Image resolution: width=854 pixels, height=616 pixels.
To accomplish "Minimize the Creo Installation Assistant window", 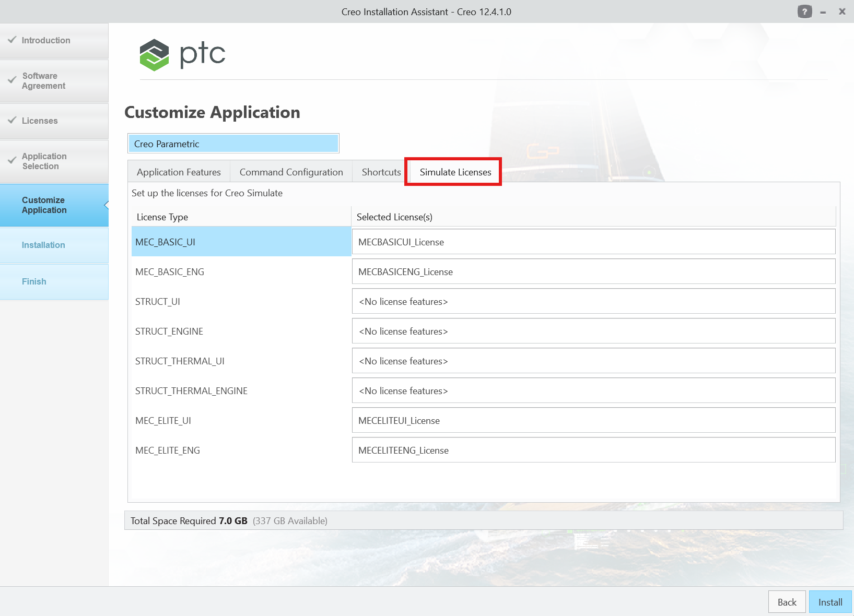I will point(823,12).
